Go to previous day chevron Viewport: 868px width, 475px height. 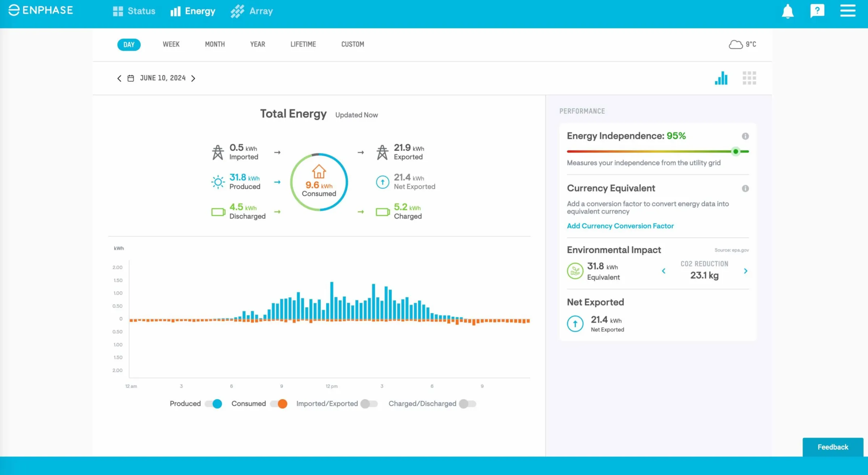(119, 78)
